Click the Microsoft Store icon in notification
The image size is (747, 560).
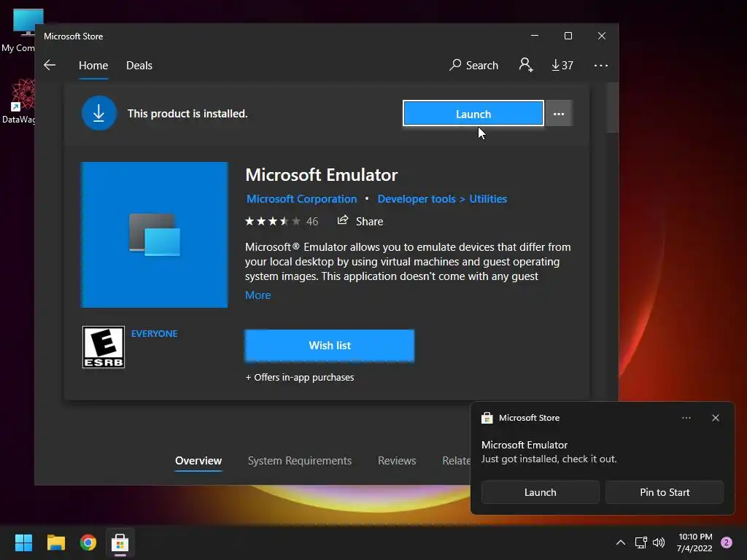(x=487, y=418)
